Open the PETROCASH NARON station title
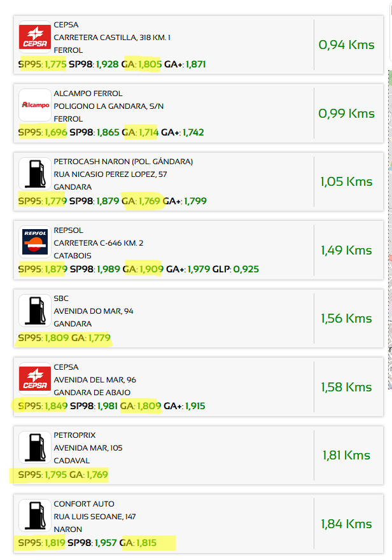The image size is (392, 560). (123, 162)
